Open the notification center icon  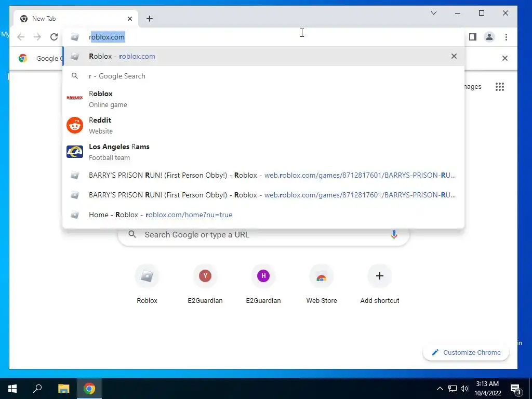click(x=516, y=389)
